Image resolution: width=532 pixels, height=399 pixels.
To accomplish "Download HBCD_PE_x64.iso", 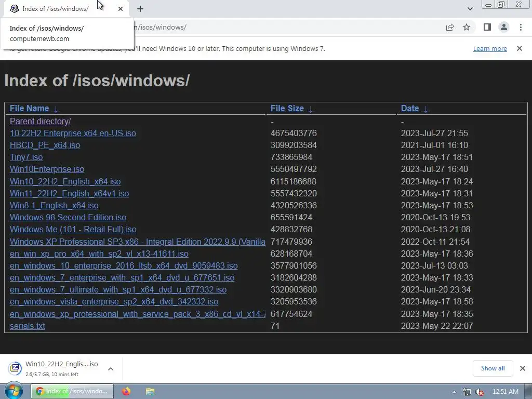I will [x=45, y=145].
